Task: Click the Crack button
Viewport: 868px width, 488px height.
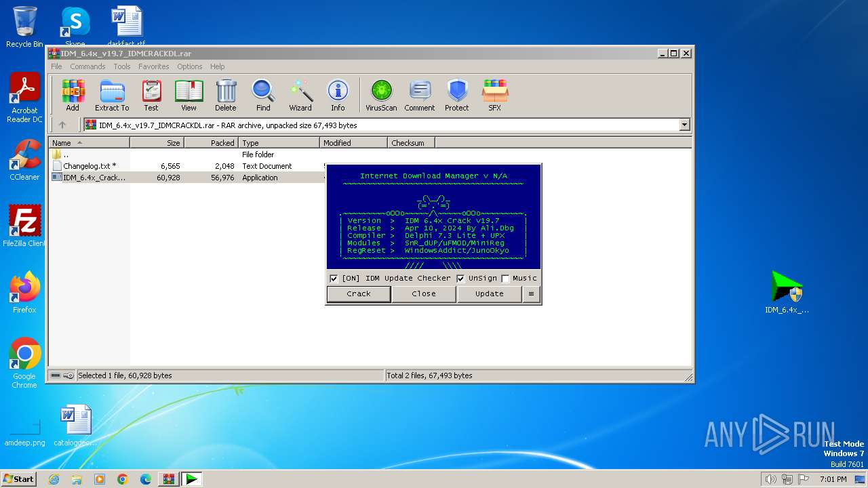Action: point(359,293)
